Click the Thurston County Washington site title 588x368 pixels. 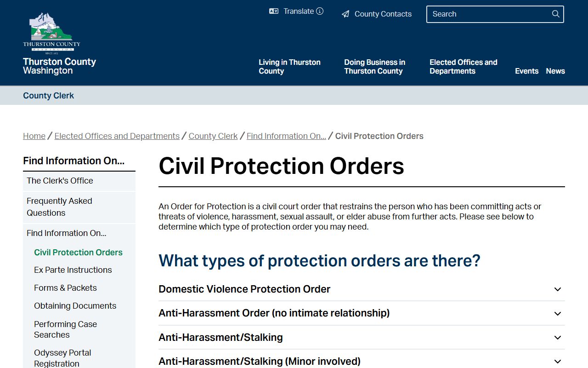point(59,66)
